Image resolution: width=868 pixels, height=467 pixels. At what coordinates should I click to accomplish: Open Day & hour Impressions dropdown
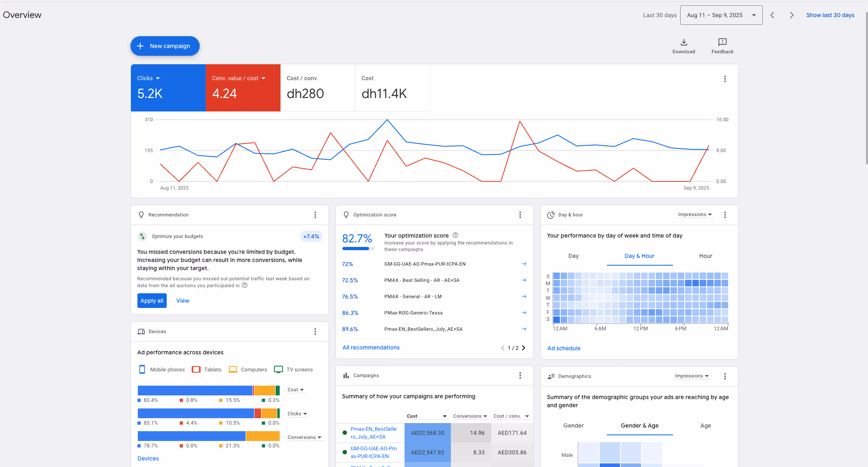click(x=695, y=214)
